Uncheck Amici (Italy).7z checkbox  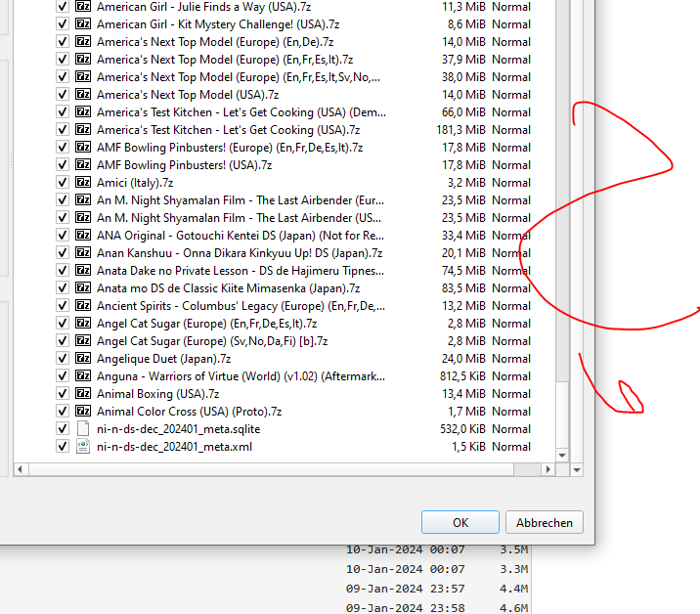pyautogui.click(x=63, y=182)
